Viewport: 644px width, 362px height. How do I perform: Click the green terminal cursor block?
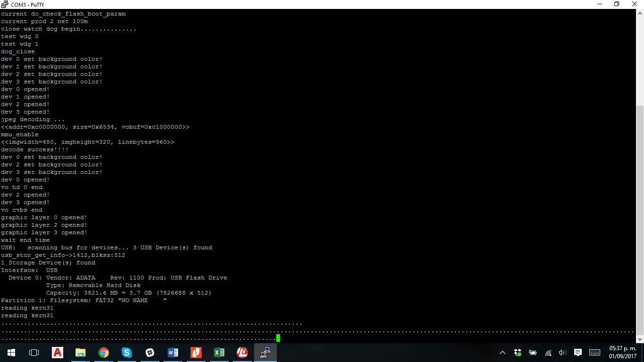278,338
